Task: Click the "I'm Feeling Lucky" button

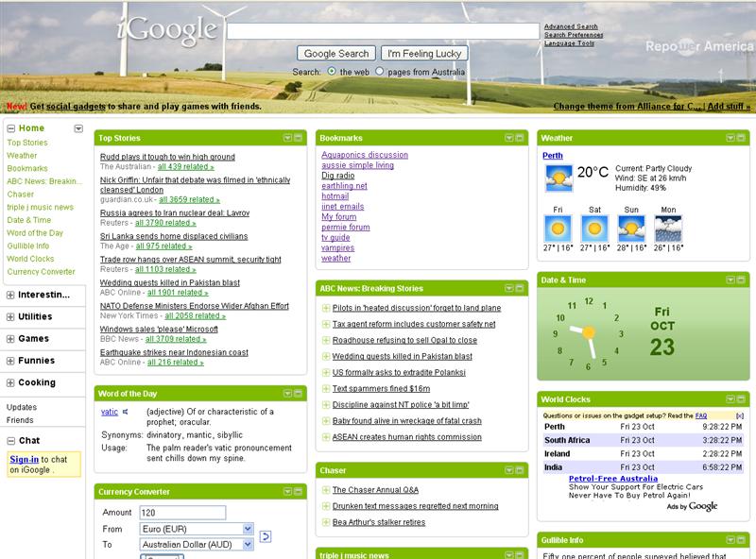Action: click(425, 52)
